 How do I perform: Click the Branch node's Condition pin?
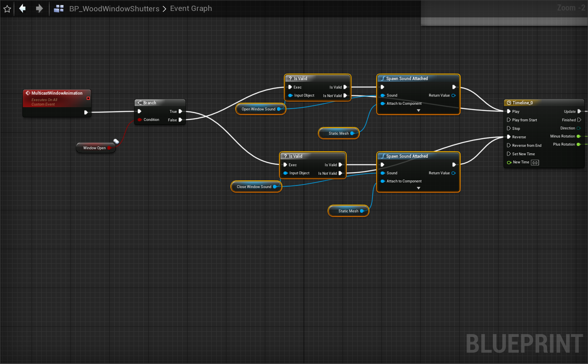tap(140, 120)
